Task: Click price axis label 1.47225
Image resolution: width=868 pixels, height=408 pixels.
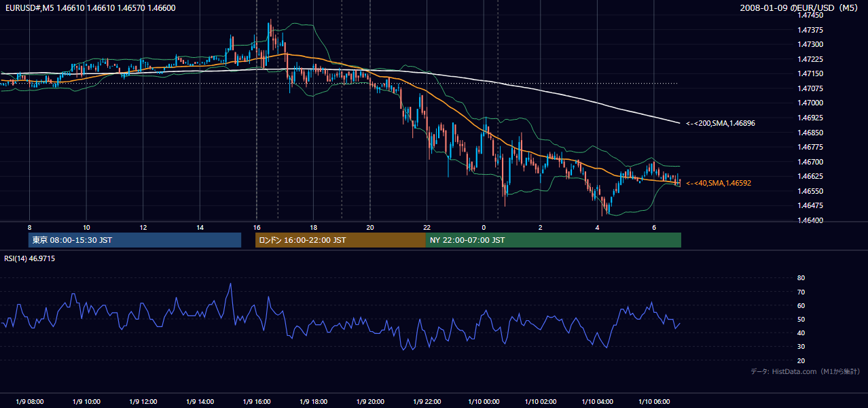Action: [810, 59]
